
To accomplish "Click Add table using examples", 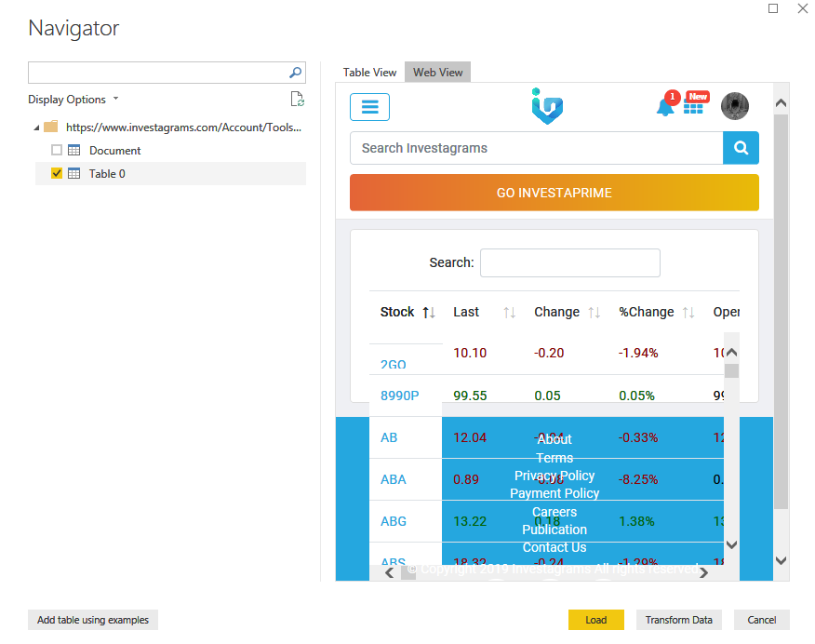I will point(93,620).
